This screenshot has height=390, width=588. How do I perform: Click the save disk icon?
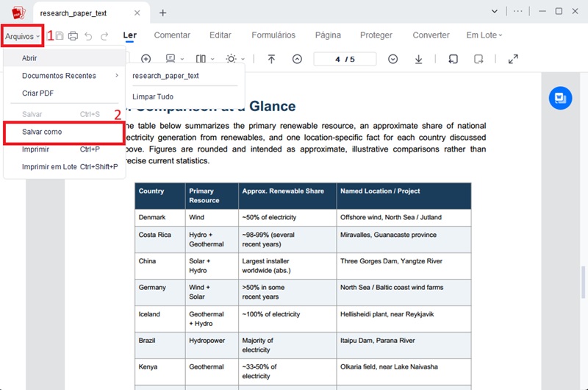coord(60,36)
